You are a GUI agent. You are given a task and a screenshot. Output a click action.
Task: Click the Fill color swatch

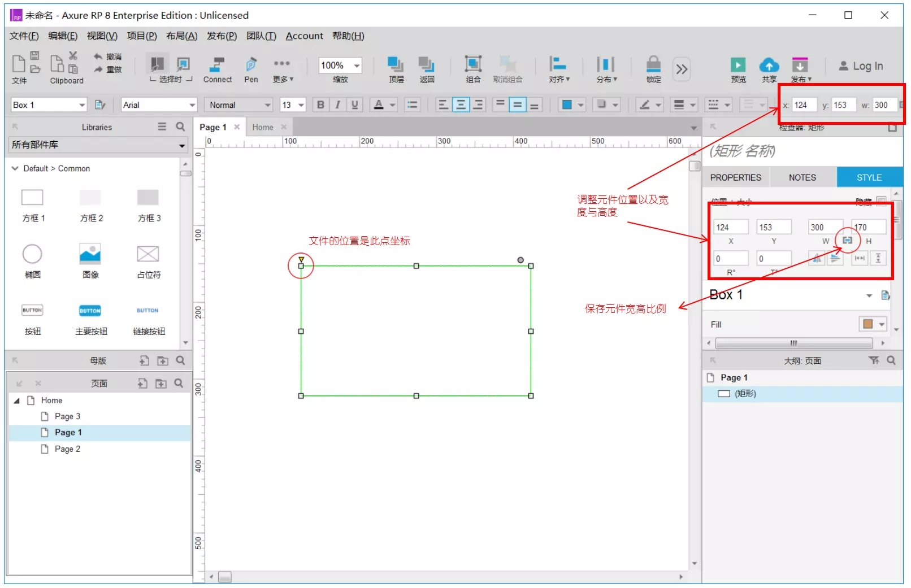[867, 324]
